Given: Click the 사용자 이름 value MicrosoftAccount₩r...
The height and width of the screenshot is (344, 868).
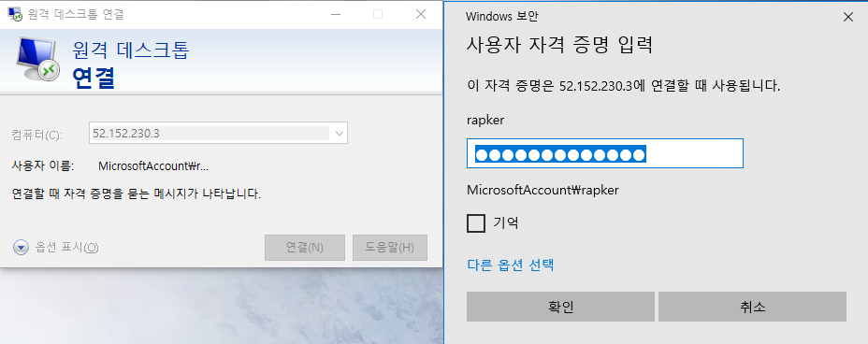Looking at the screenshot, I should click(153, 165).
